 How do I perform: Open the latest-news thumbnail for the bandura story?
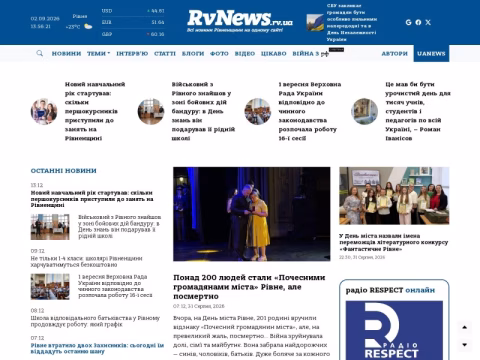[50, 227]
